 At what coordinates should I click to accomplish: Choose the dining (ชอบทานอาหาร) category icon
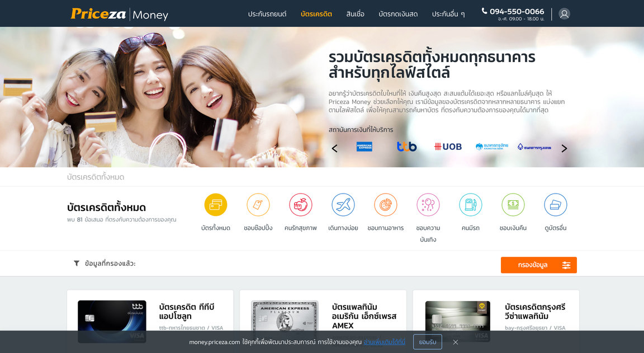tap(386, 205)
